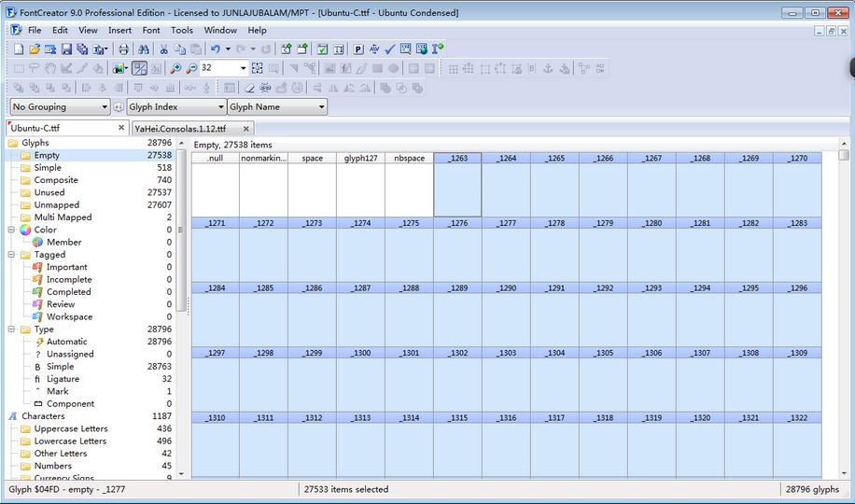This screenshot has height=504, width=855.
Task: Click the Zoom in magnifier icon
Action: [x=175, y=68]
